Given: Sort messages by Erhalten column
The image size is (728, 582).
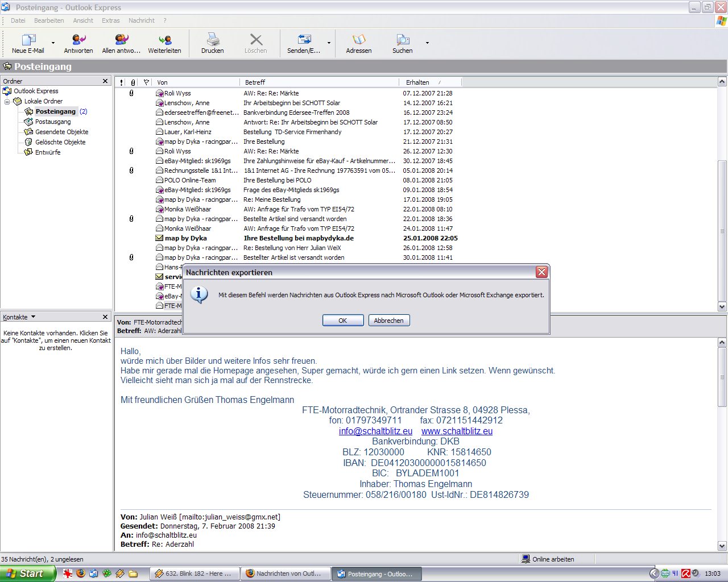Looking at the screenshot, I should point(432,82).
